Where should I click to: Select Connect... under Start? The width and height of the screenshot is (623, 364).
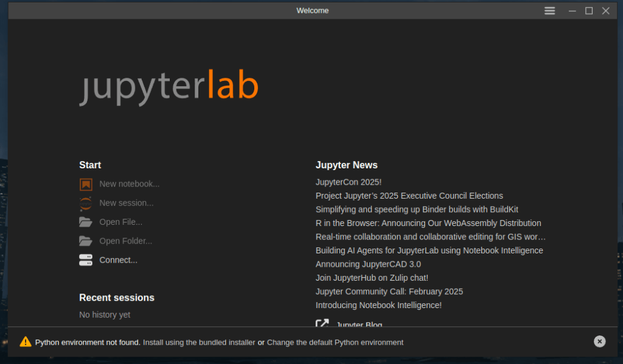point(118,260)
